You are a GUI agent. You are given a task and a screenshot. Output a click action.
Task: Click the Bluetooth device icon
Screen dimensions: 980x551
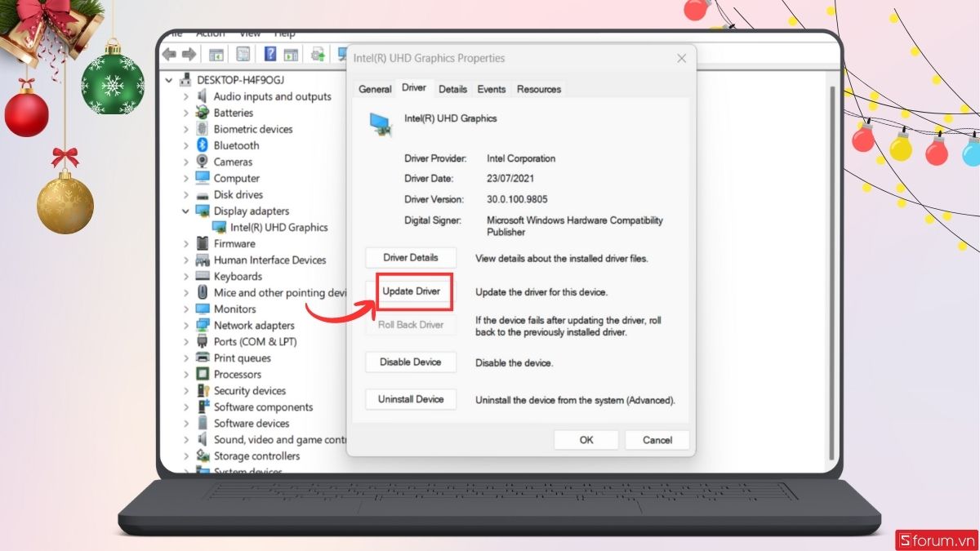[x=202, y=145]
